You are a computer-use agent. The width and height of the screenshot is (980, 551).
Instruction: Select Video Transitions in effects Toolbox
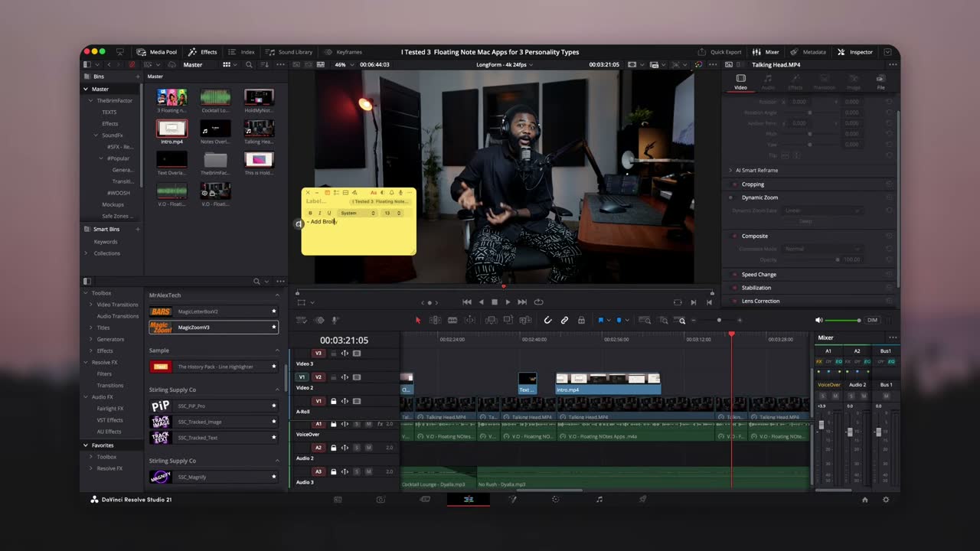coord(117,305)
